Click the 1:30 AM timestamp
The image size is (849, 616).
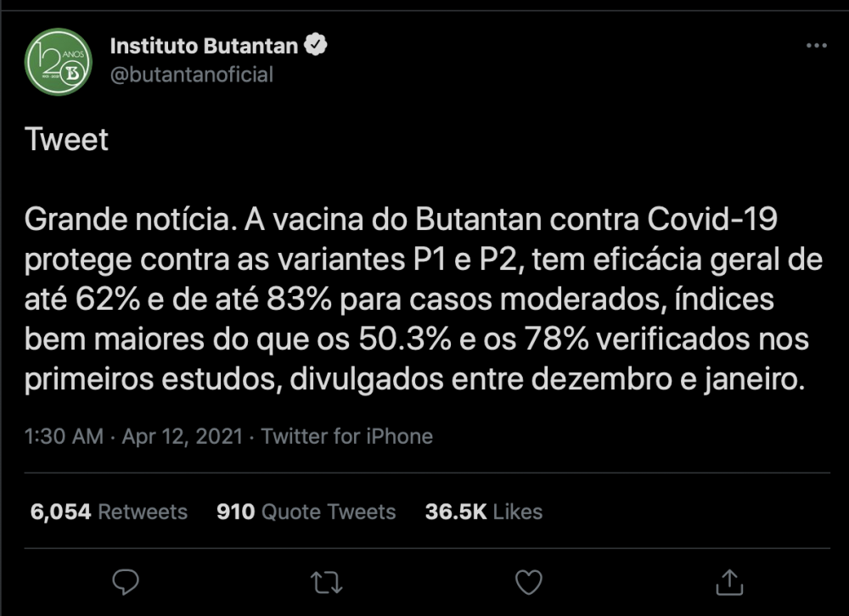(64, 436)
